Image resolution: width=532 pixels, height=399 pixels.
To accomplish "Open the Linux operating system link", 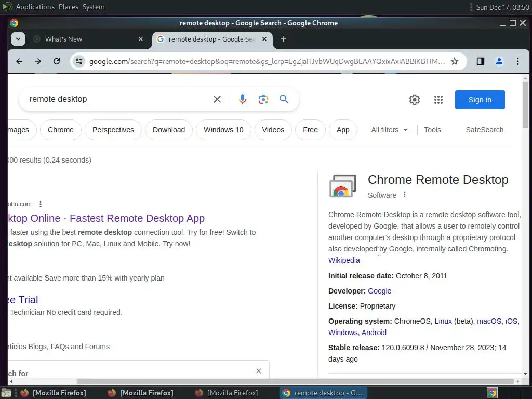I will pos(443,321).
